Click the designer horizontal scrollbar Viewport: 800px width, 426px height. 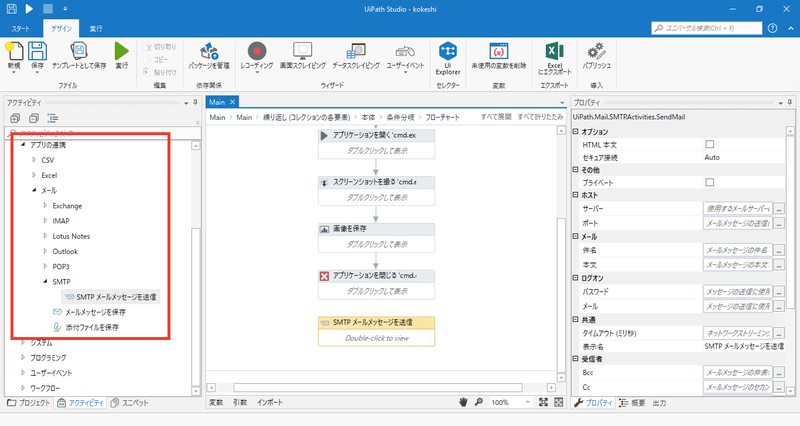[x=378, y=388]
